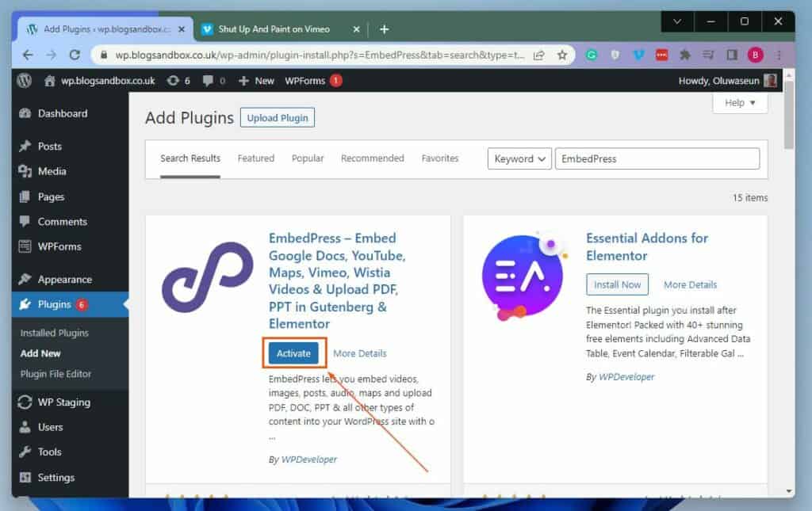Open the Keyword search type dropdown
Viewport: 812px width, 511px height.
click(519, 158)
